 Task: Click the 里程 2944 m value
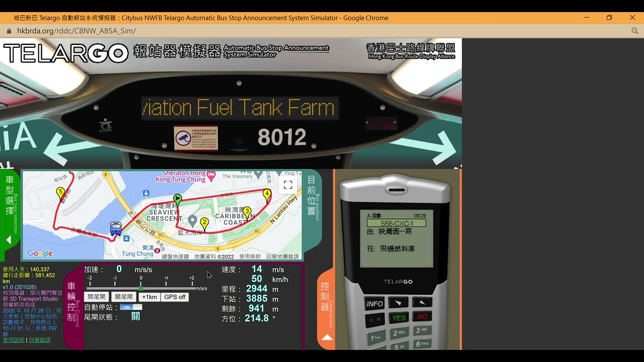tap(256, 289)
